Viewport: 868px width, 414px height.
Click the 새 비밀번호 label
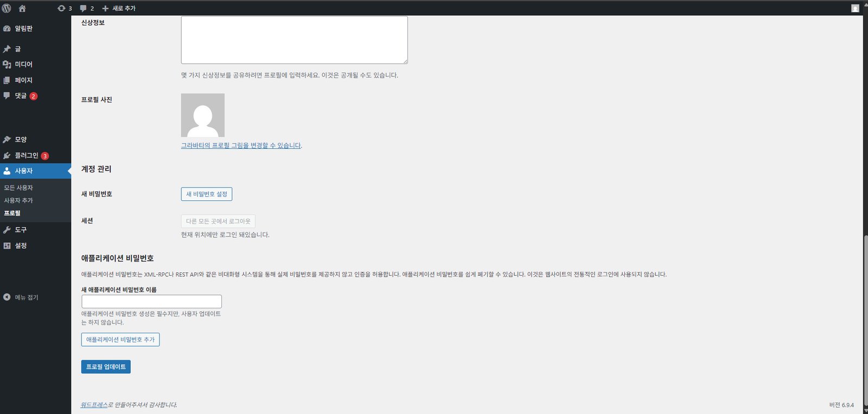point(97,194)
